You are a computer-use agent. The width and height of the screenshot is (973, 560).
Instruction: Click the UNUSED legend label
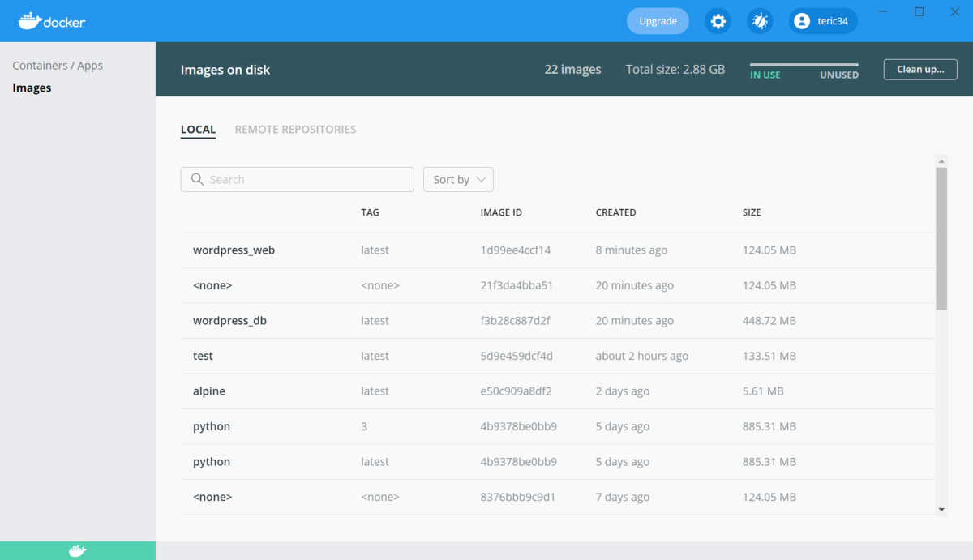[839, 75]
